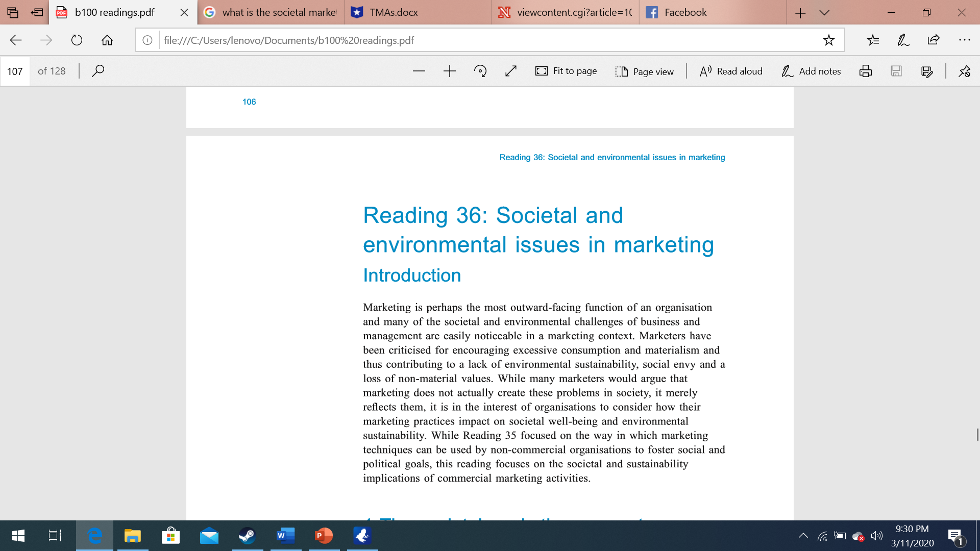
Task: Open the Favorites hub
Action: coord(873,40)
